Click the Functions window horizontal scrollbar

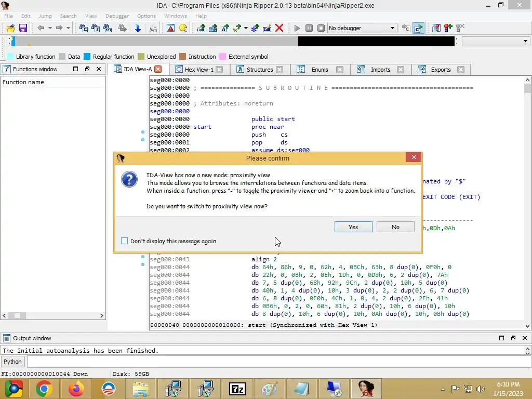tap(52, 315)
